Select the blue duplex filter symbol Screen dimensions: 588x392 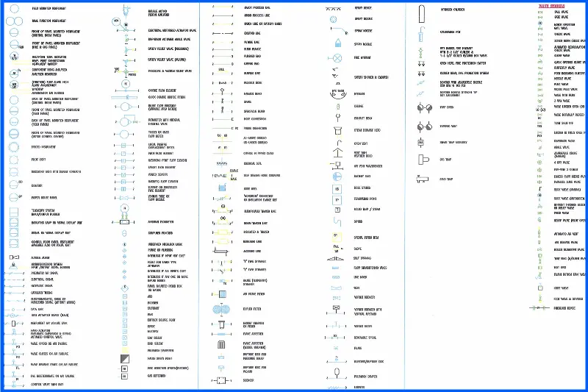click(x=221, y=310)
